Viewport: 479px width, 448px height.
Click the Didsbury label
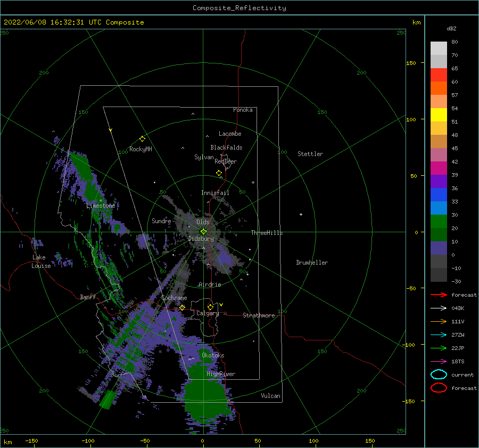201,239
